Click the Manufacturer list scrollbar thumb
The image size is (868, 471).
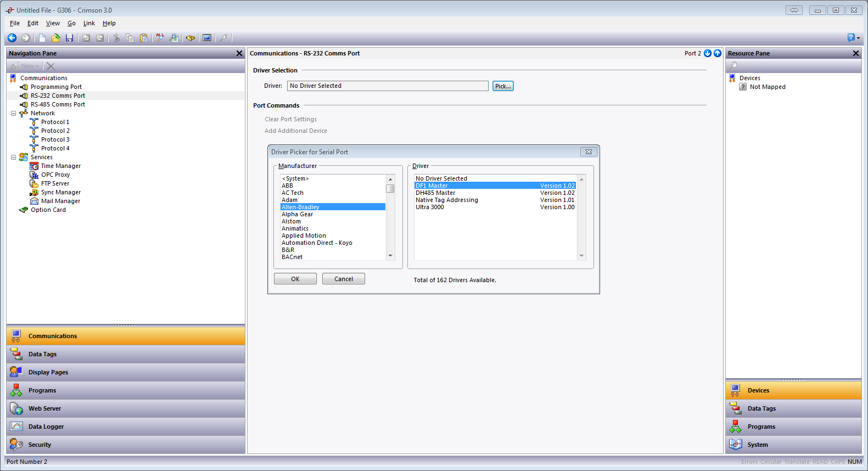point(390,189)
